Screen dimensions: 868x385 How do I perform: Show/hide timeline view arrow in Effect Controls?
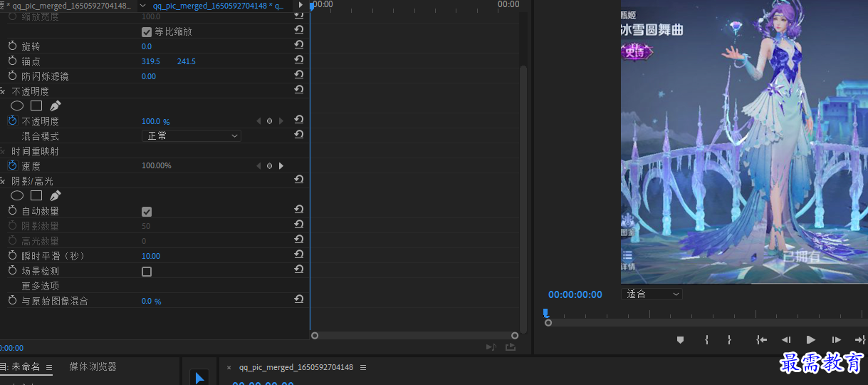click(x=301, y=5)
